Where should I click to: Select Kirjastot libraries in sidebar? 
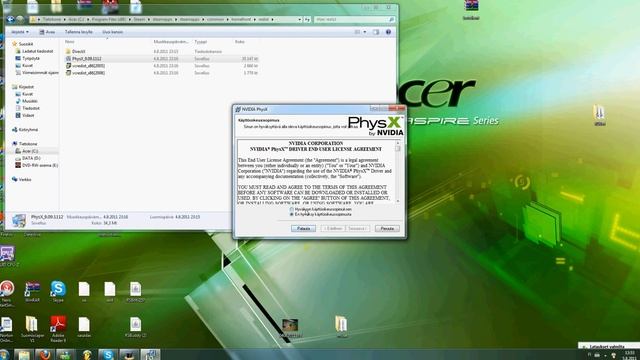(23, 87)
